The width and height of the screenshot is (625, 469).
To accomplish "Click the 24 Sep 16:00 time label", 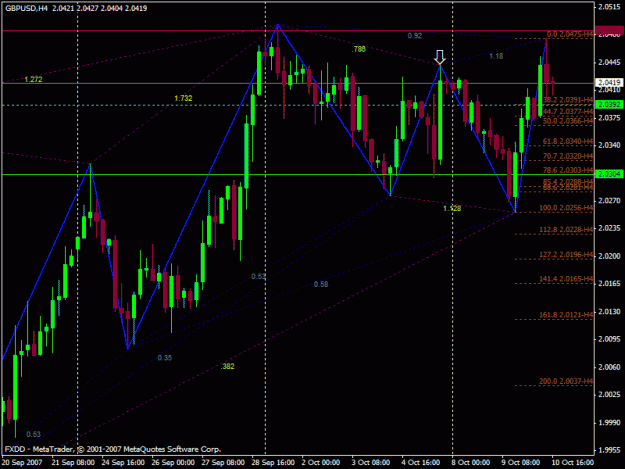I will click(123, 463).
